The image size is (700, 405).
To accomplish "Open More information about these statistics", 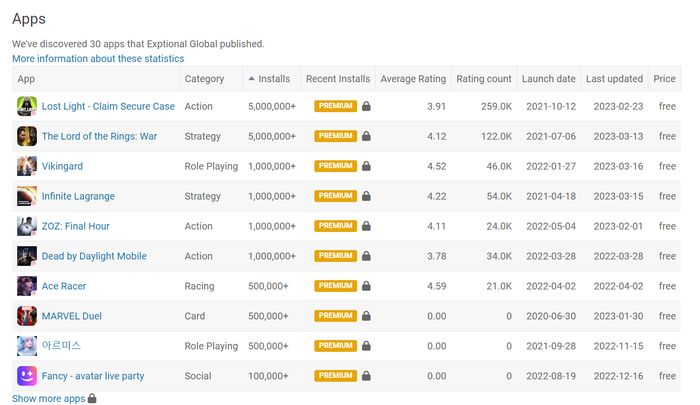I will 98,58.
